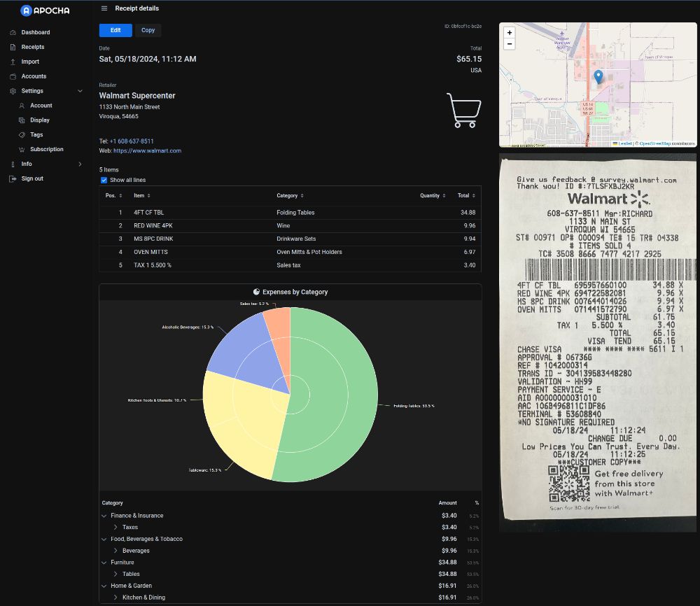
Task: Sort table by Total column
Action: click(466, 195)
